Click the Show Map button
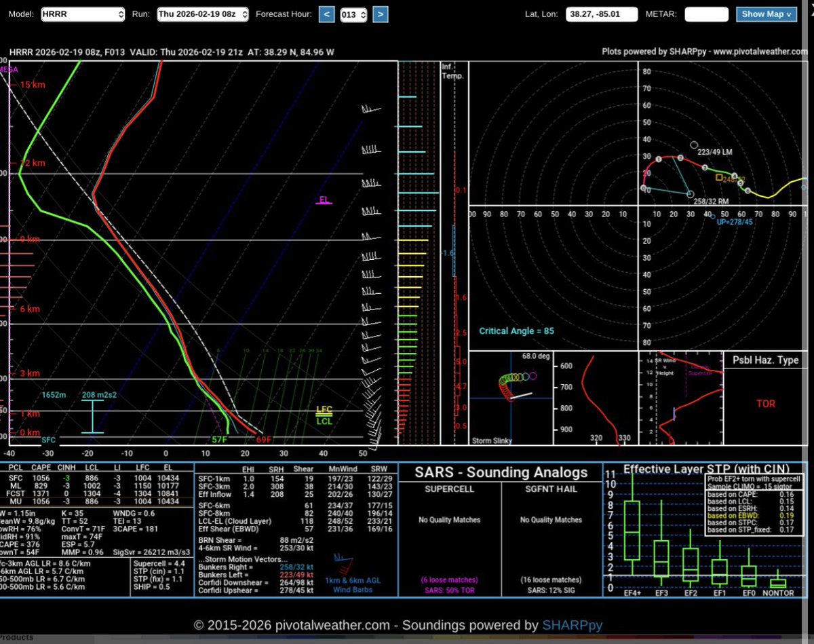Screen dimensions: 814x644 point(765,14)
